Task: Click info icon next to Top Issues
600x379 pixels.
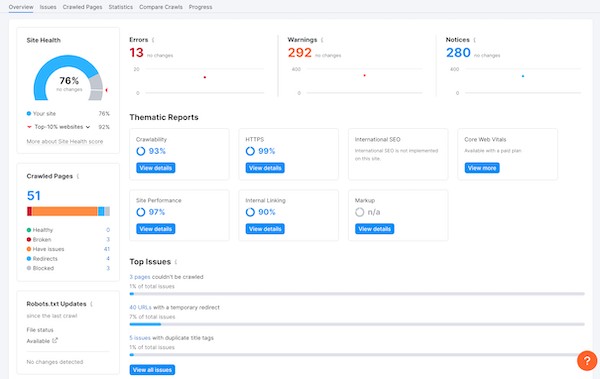Action: click(176, 262)
